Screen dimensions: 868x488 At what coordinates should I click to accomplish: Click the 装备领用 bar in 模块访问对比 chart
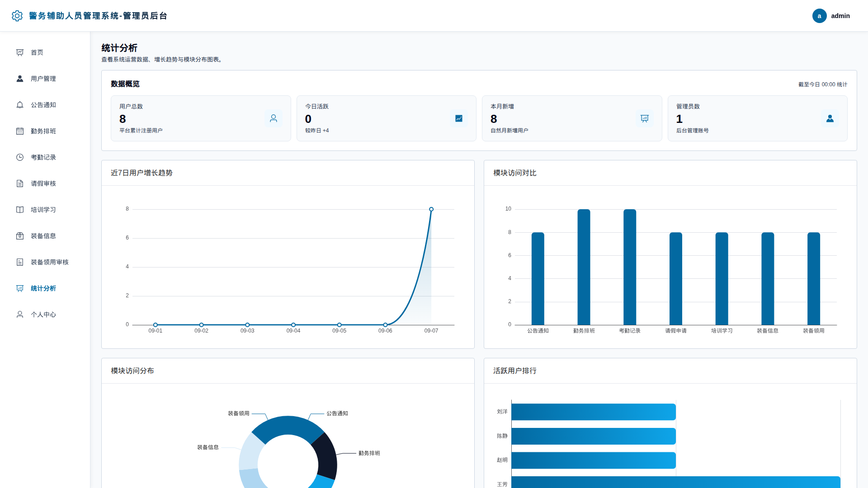814,278
